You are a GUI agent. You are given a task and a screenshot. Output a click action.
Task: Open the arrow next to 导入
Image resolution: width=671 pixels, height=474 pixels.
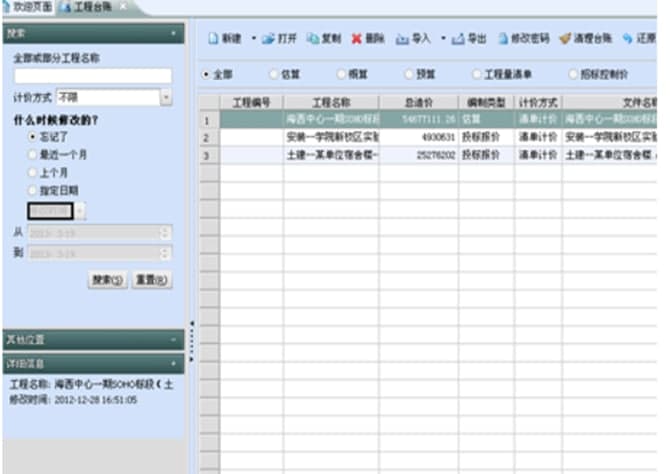(x=443, y=39)
